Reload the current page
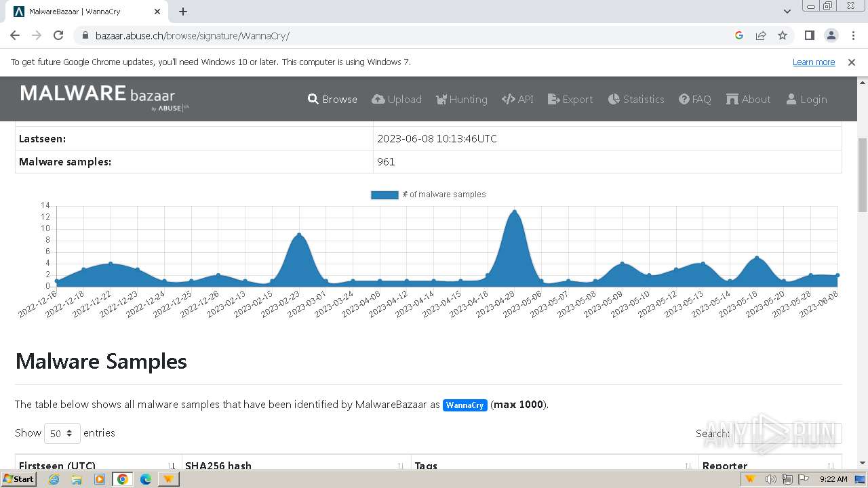The image size is (868, 488). [58, 35]
